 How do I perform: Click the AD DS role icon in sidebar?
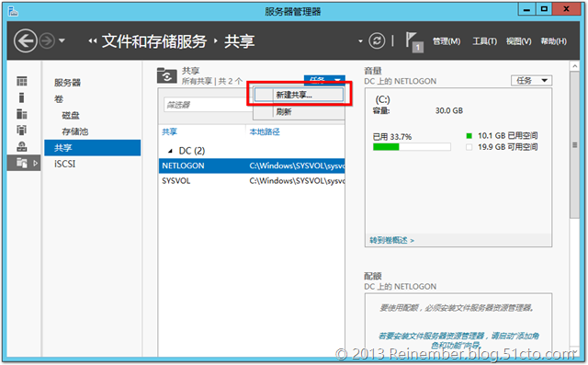[x=22, y=130]
